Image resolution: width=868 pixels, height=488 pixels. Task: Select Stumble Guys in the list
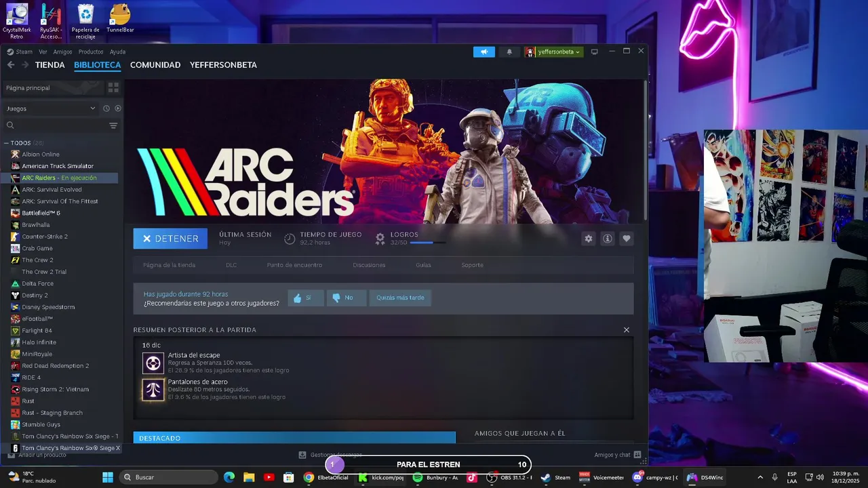[41, 424]
